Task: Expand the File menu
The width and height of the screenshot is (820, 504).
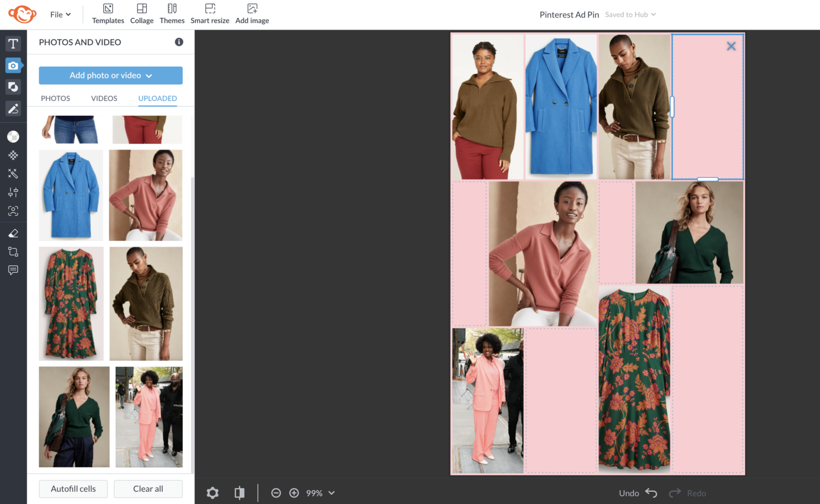Action: tap(60, 14)
